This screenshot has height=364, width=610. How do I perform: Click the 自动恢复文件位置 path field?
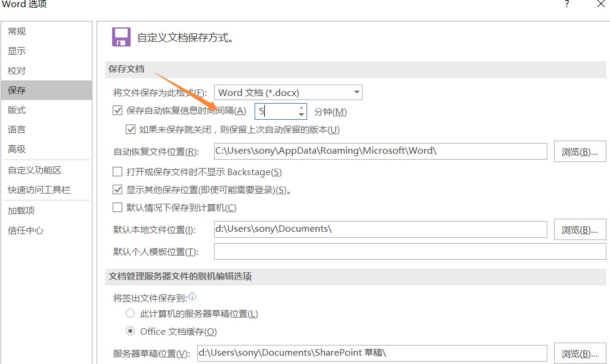click(x=380, y=151)
